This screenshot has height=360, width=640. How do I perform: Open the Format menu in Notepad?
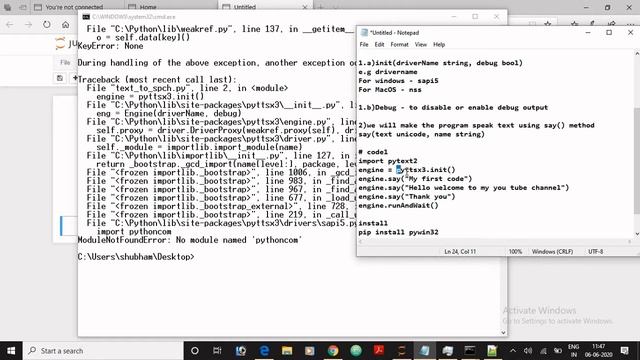[399, 44]
